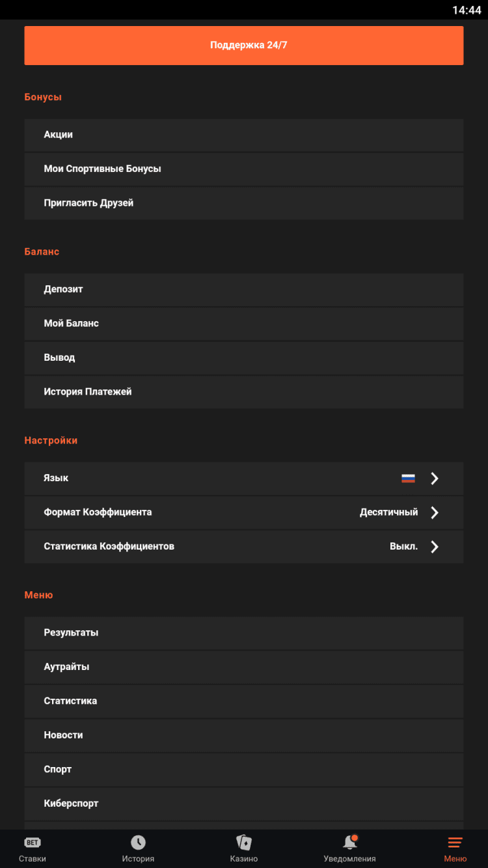Open Формат Коэффициента chevron
This screenshot has width=488, height=868.
coord(435,512)
